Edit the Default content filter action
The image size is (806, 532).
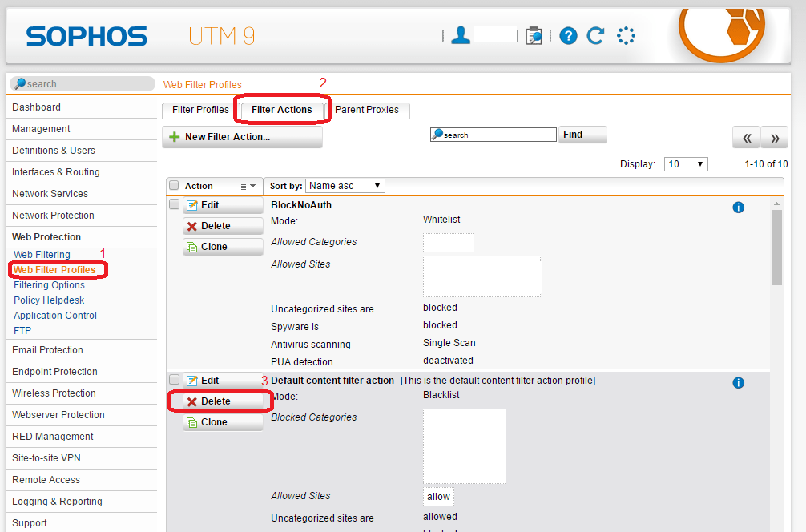coord(223,381)
